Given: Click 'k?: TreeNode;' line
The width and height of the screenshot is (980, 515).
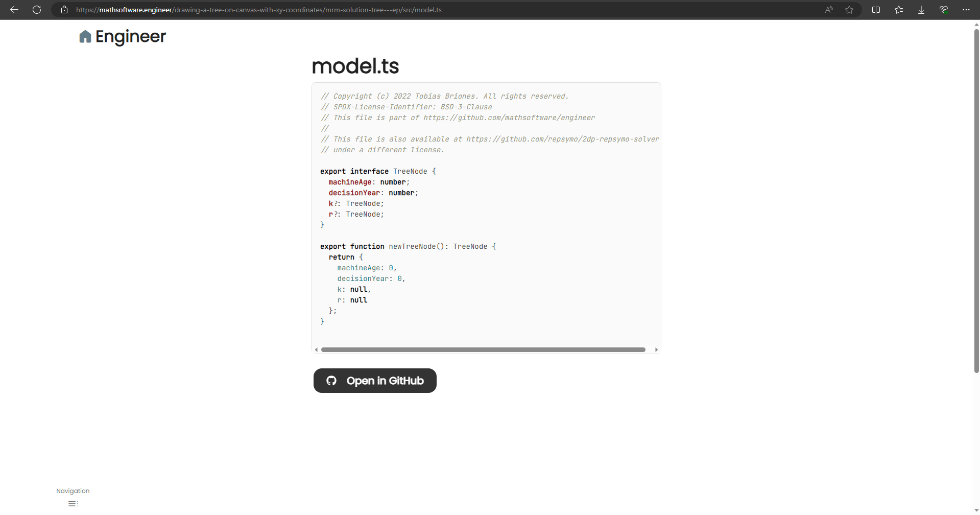Looking at the screenshot, I should tap(356, 203).
